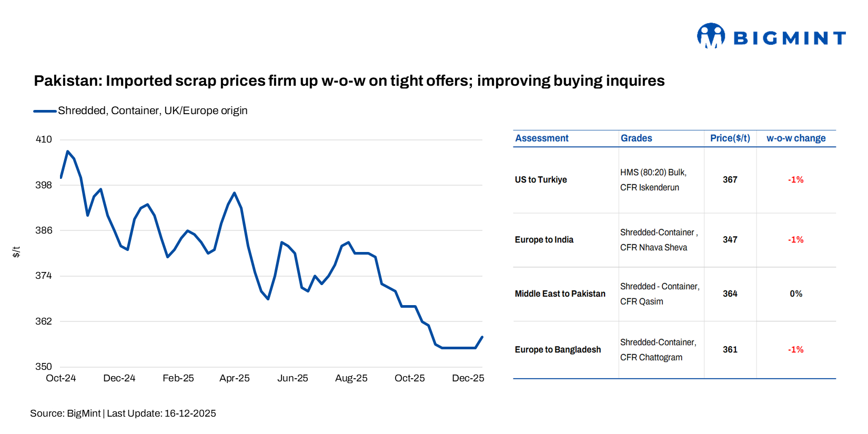Click the 0% w-o-w change value
This screenshot has height=434, width=868.
(x=795, y=294)
